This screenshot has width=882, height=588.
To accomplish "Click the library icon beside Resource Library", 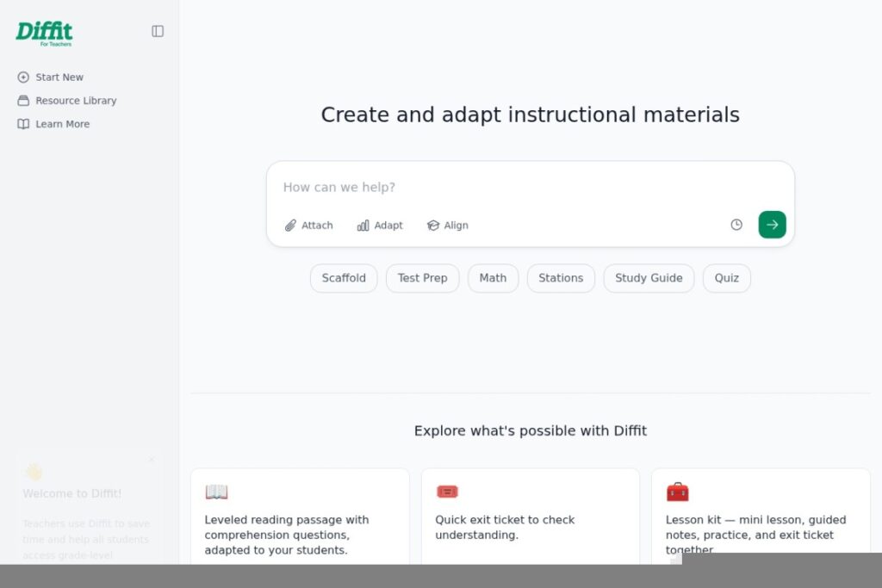I will (x=23, y=101).
